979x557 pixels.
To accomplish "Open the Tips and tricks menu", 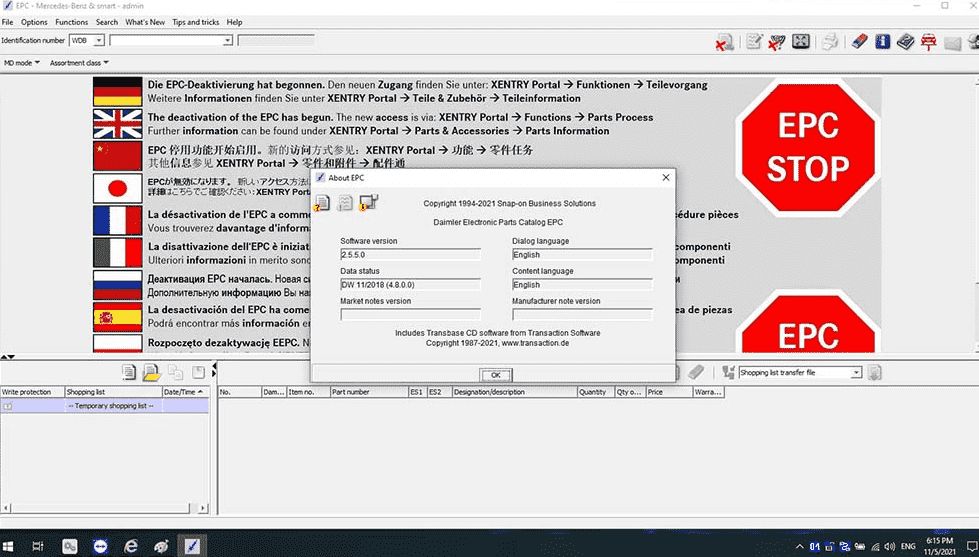I will click(x=195, y=22).
